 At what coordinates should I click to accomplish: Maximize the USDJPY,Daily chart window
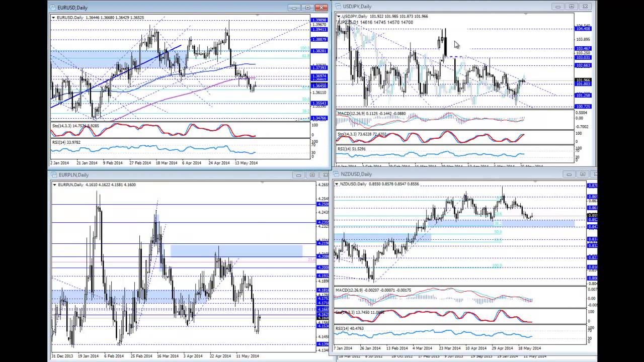click(x=571, y=7)
